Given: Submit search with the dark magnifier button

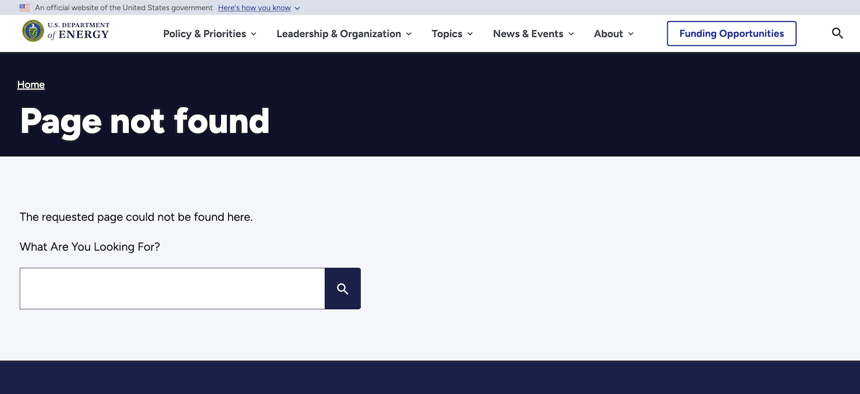Looking at the screenshot, I should tap(343, 289).
